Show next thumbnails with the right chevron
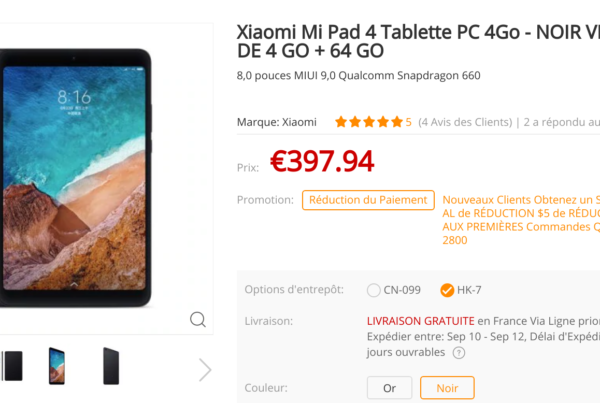Viewport: 600px width, 403px height. 205,370
